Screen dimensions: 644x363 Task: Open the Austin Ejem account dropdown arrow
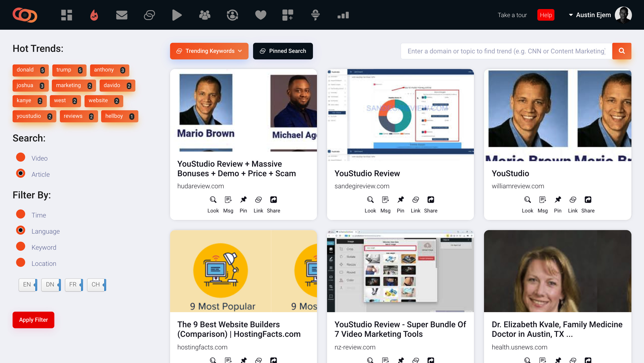[x=571, y=15]
